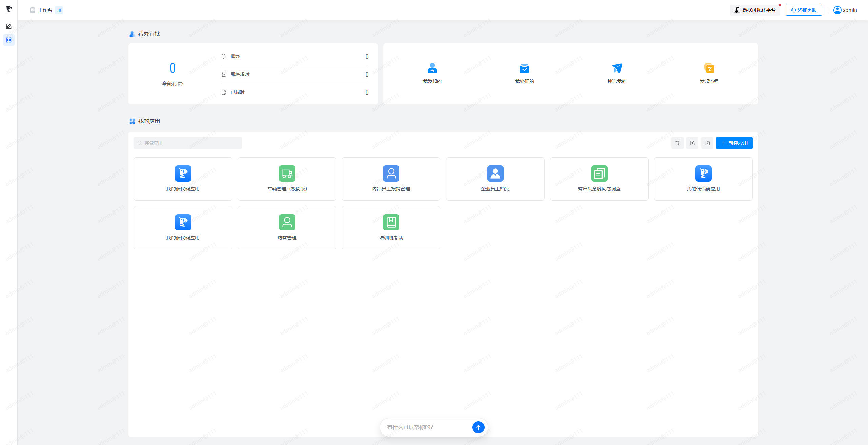Screen dimensions: 868x445
Task: Click the import application icon
Action: pyautogui.click(x=692, y=143)
